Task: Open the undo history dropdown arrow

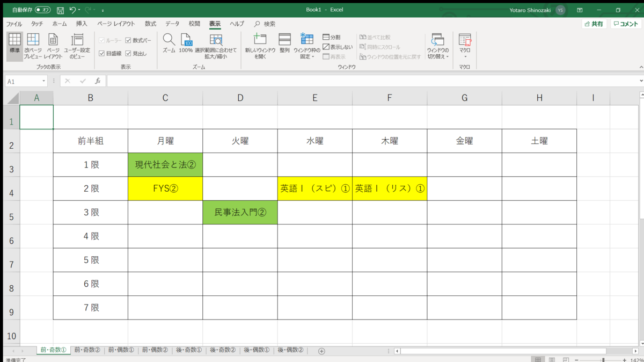Action: pos(79,10)
